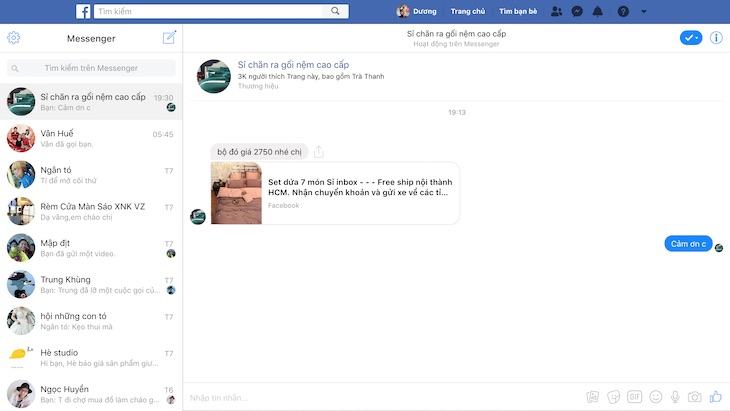This screenshot has height=411, width=730.
Task: Open hội những con tó conversation
Action: point(91,321)
